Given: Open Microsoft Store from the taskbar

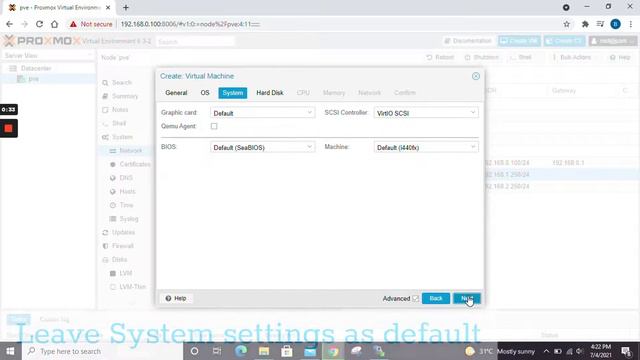Looking at the screenshot, I should pos(287,351).
